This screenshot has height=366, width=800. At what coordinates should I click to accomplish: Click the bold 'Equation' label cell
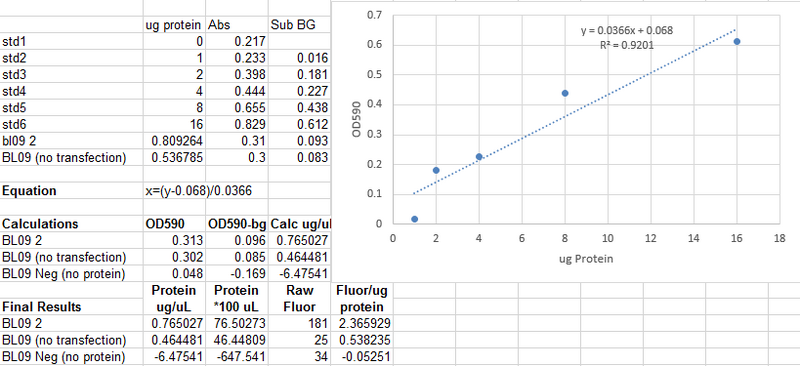(x=71, y=191)
